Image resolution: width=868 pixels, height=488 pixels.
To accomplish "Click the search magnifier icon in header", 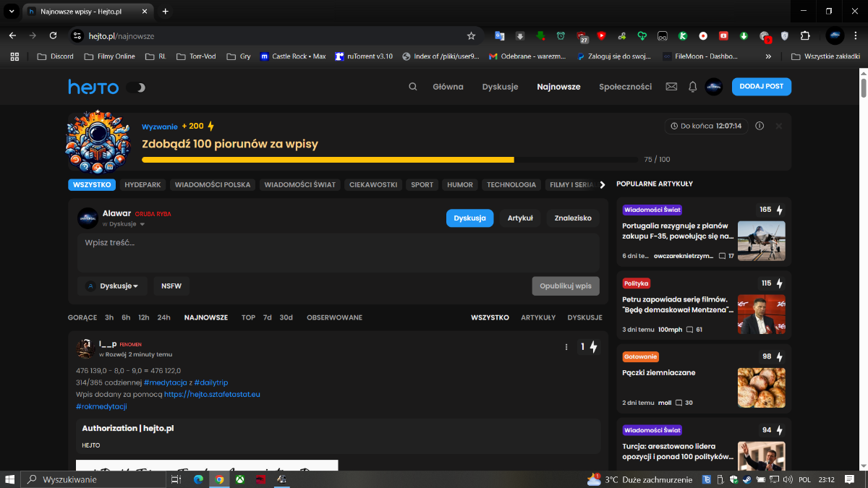I will (413, 87).
